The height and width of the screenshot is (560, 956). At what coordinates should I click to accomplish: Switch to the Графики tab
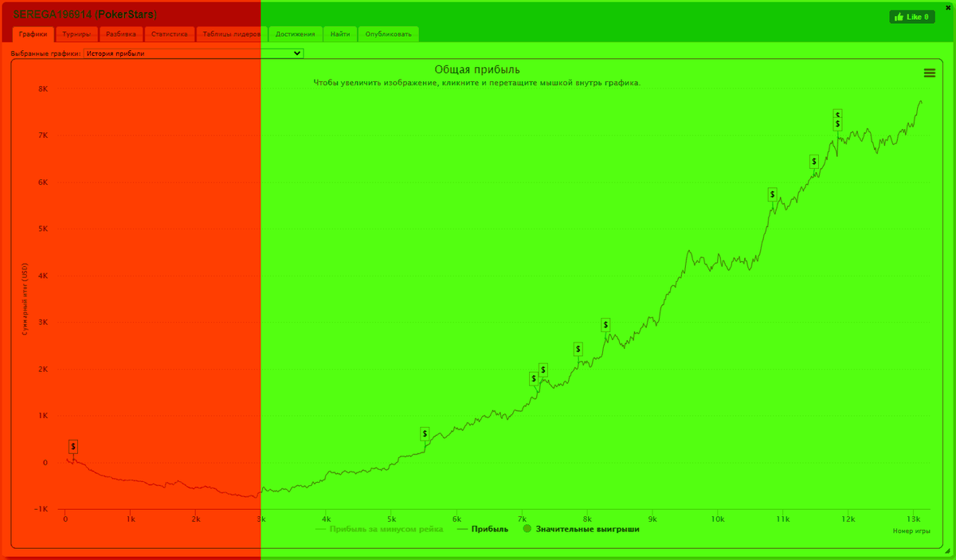[33, 34]
